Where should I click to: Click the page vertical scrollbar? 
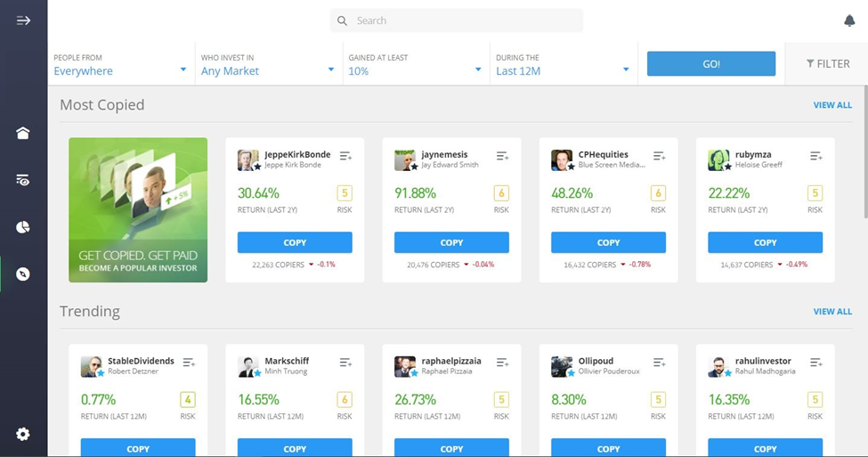(865, 152)
